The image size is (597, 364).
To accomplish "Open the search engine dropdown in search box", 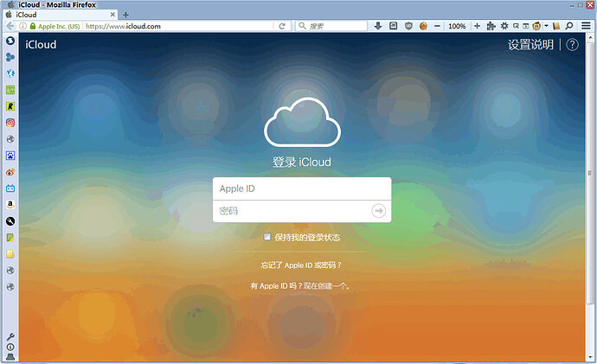I will (x=303, y=27).
